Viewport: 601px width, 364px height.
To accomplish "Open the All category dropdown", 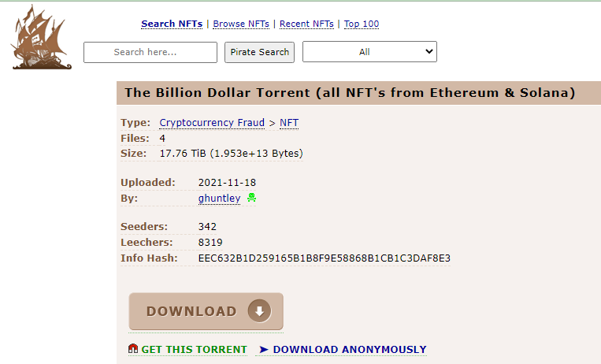I will pos(369,52).
